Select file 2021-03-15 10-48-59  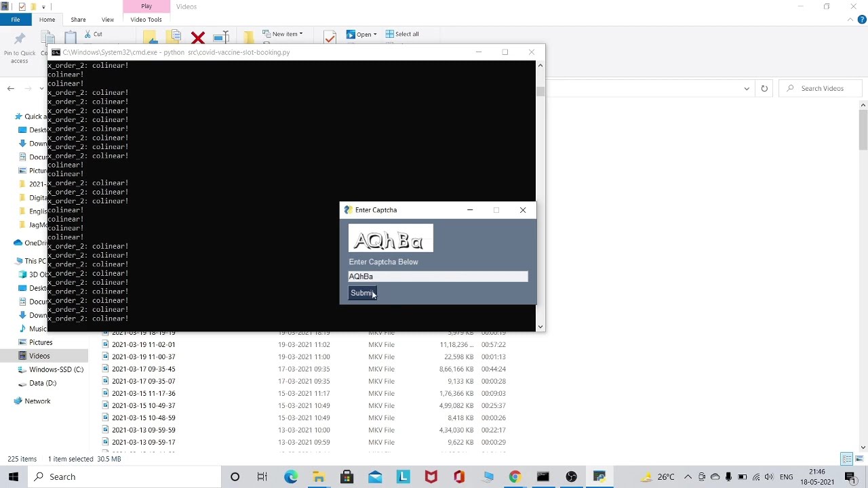pyautogui.click(x=143, y=418)
